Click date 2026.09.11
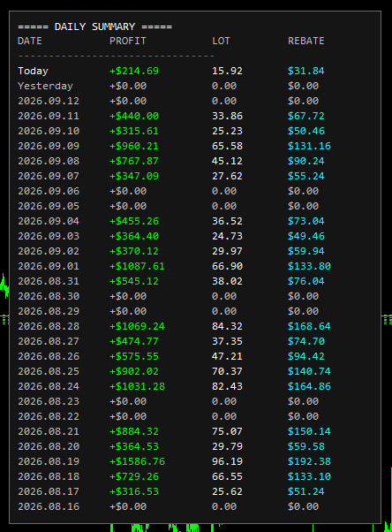The image size is (392, 532). (x=49, y=116)
